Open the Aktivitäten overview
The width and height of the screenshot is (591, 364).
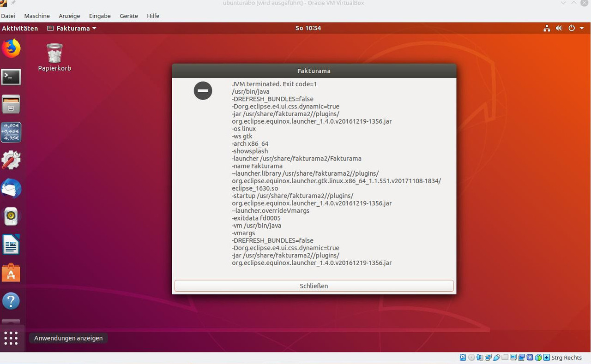20,28
